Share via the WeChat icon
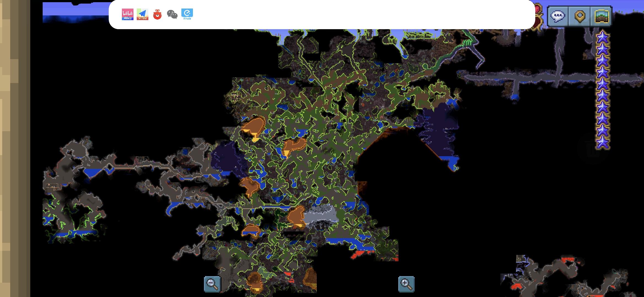 172,14
